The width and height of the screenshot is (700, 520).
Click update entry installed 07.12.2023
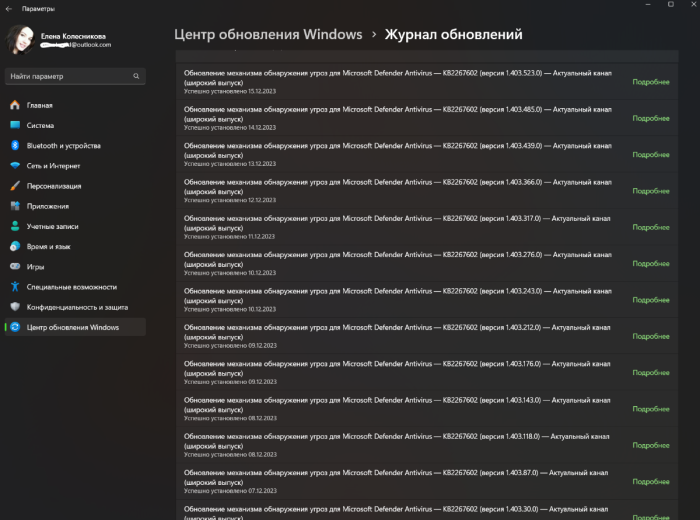427,482
